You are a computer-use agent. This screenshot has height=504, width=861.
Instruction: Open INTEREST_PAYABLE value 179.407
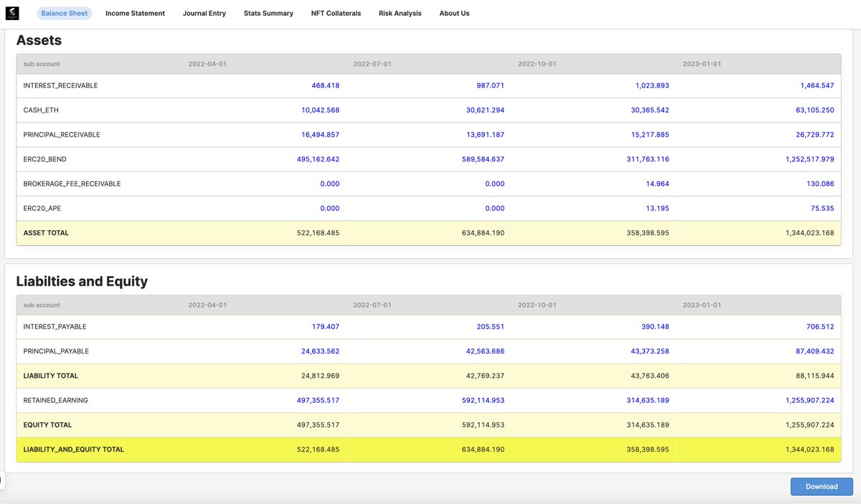(325, 326)
